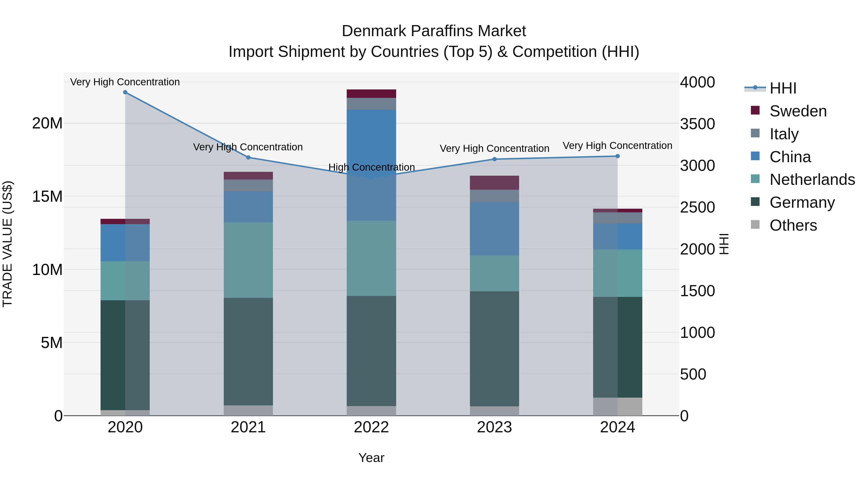This screenshot has height=488, width=868.
Task: Click the 'Very High Concentration' label above 2024
Action: pos(618,146)
